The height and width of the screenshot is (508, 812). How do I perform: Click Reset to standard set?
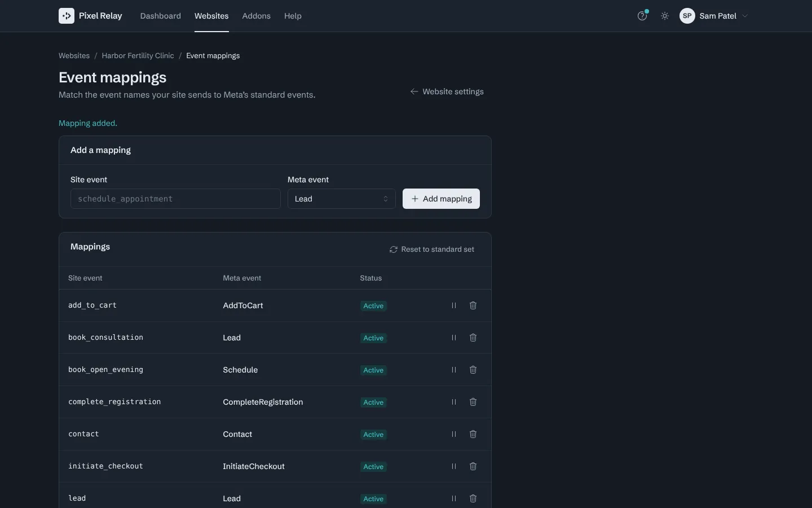432,249
